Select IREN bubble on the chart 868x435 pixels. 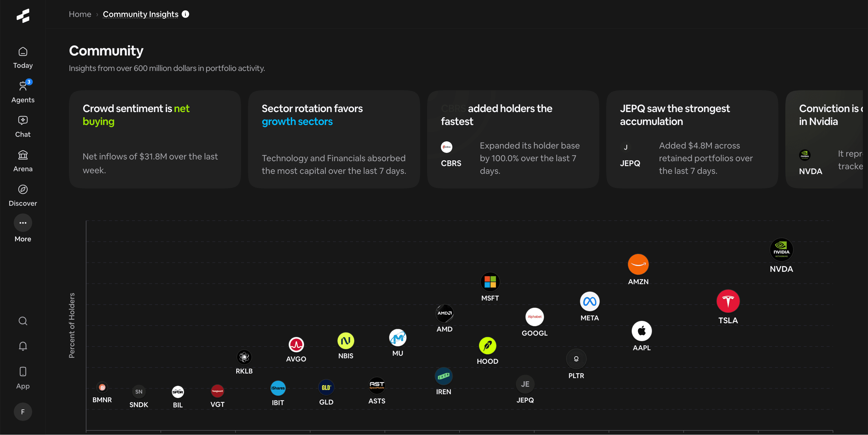coord(443,376)
